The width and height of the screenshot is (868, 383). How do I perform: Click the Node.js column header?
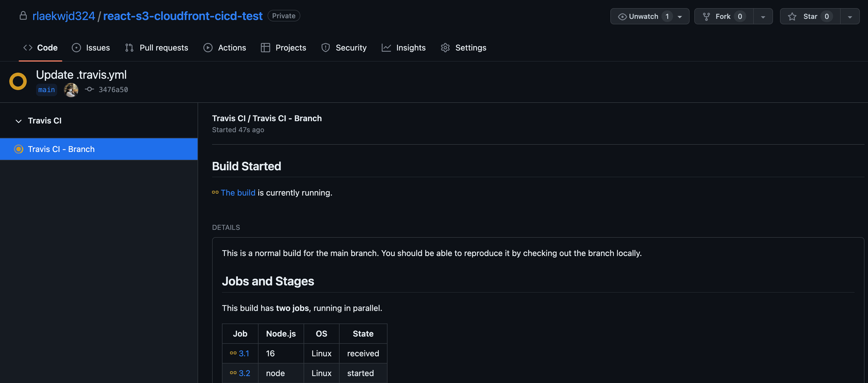281,333
